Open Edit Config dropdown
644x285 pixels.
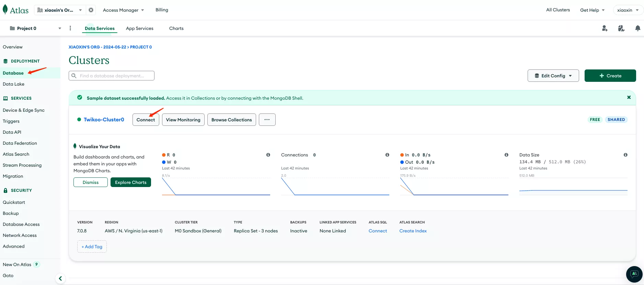[x=553, y=76]
